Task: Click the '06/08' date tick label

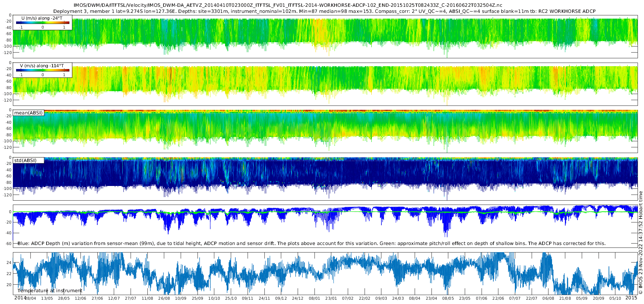Action: [x=548, y=298]
